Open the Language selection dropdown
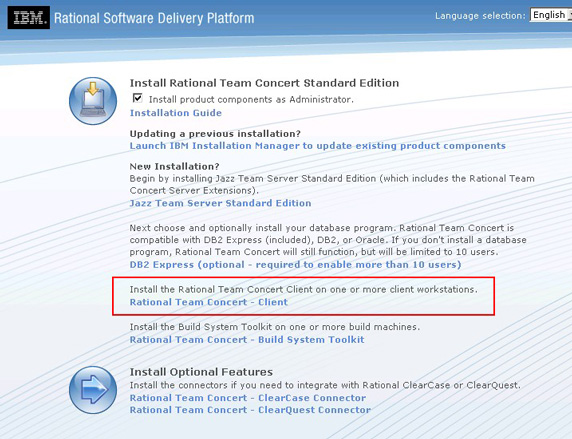This screenshot has width=572, height=439. (x=550, y=15)
